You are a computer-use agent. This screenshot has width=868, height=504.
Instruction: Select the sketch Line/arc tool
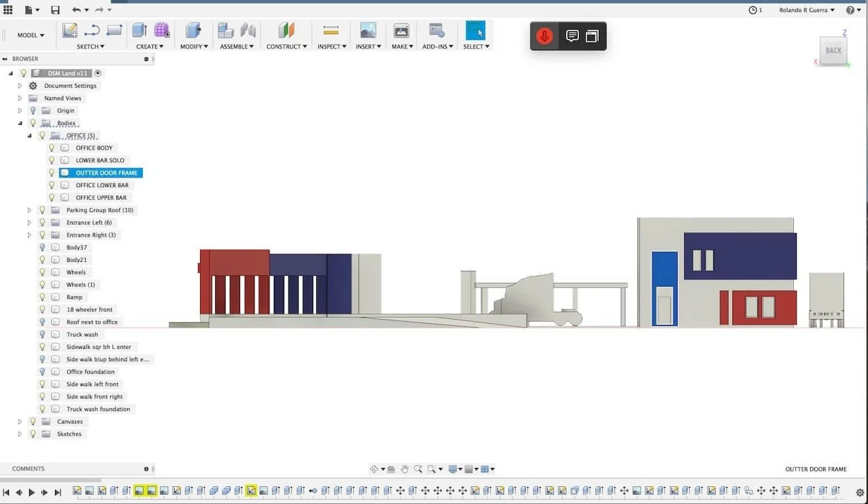[92, 31]
